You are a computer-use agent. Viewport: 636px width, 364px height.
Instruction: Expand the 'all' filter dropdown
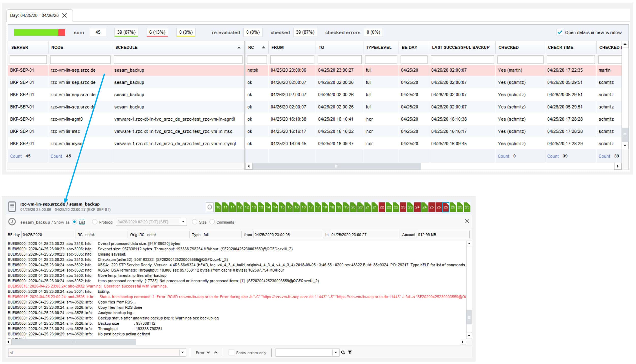[182, 352]
